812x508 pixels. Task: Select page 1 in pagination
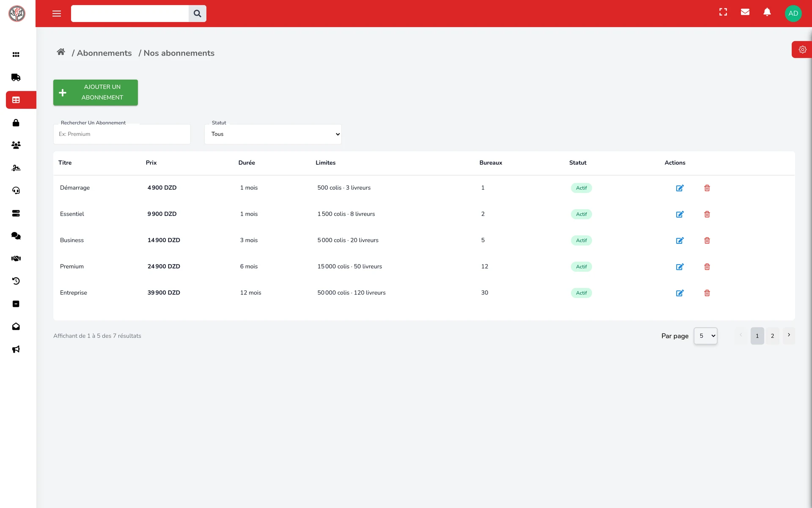[757, 336]
